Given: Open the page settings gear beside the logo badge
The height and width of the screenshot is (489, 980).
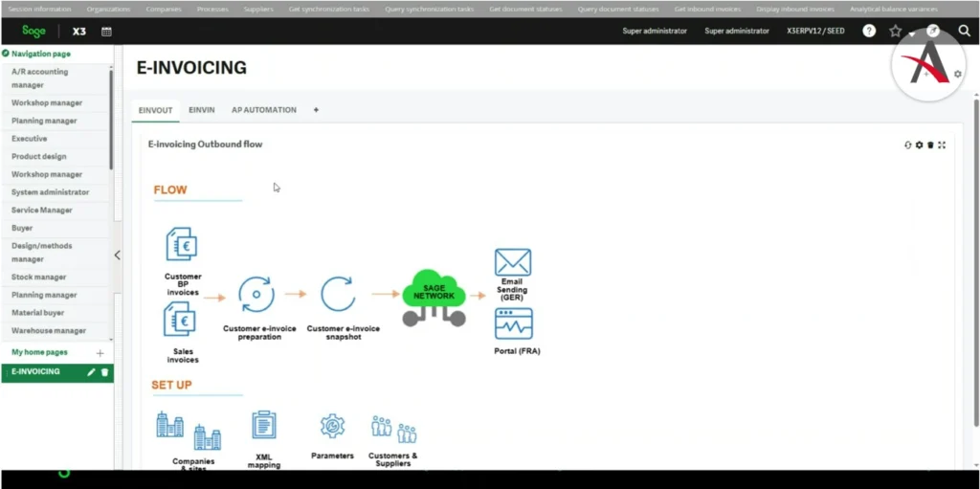Looking at the screenshot, I should click(x=957, y=74).
